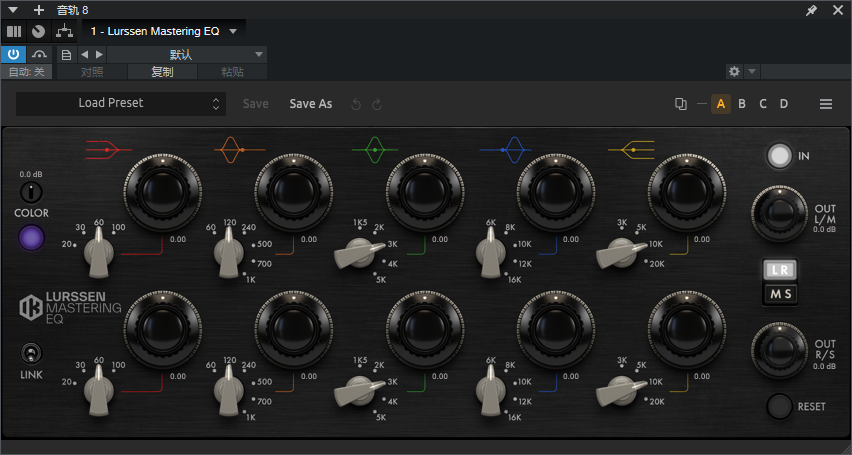
Task: Open the mixer bars icon in plugin header
Action: [14, 32]
